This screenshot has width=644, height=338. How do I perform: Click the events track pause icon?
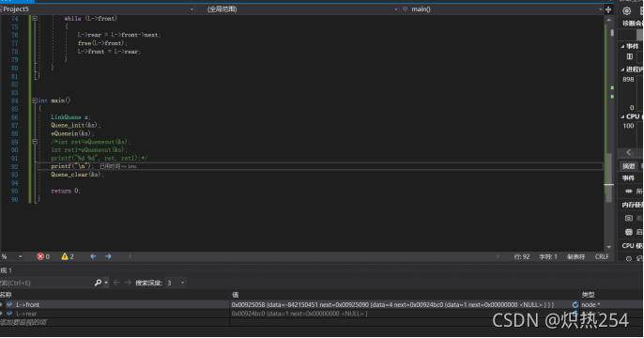[x=630, y=56]
